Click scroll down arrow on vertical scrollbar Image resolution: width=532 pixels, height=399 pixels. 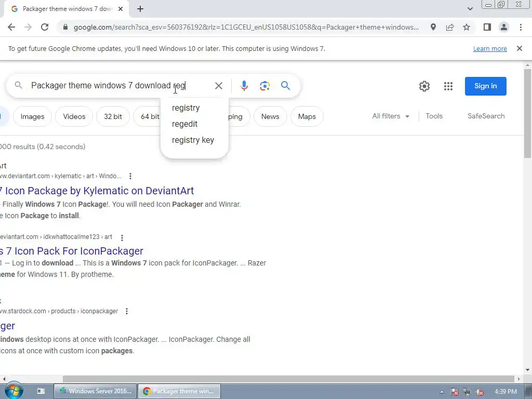tap(527, 370)
